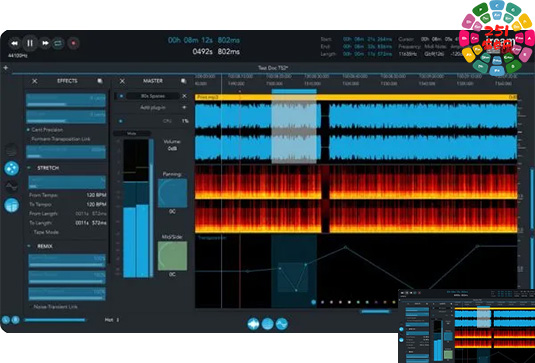
Task: Click the Mute button above the master meter
Action: tap(132, 134)
